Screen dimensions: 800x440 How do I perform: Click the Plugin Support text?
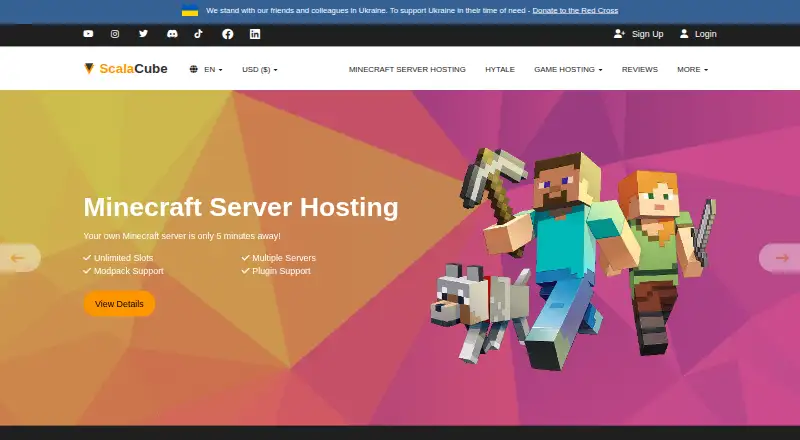click(281, 271)
